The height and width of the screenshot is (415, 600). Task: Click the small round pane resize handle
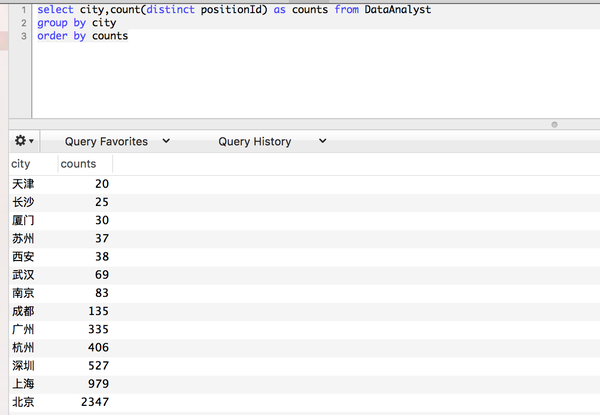[x=553, y=124]
